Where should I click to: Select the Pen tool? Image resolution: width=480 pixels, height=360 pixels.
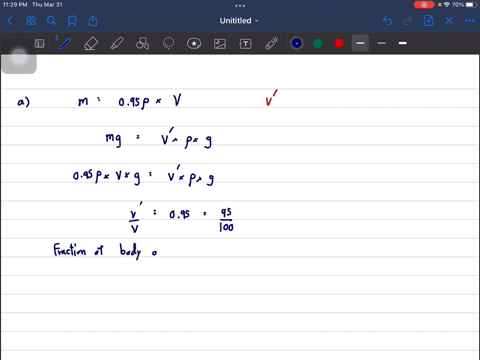coord(65,43)
